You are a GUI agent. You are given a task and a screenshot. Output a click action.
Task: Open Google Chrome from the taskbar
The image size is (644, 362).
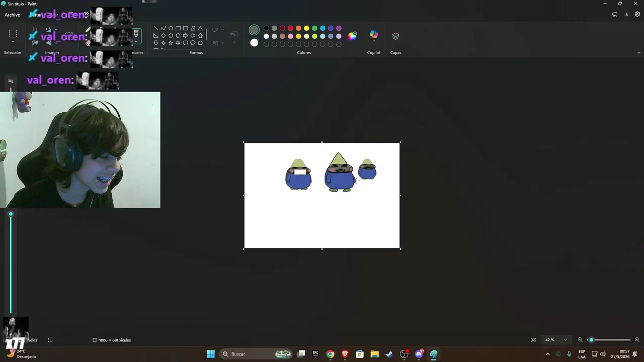click(330, 354)
